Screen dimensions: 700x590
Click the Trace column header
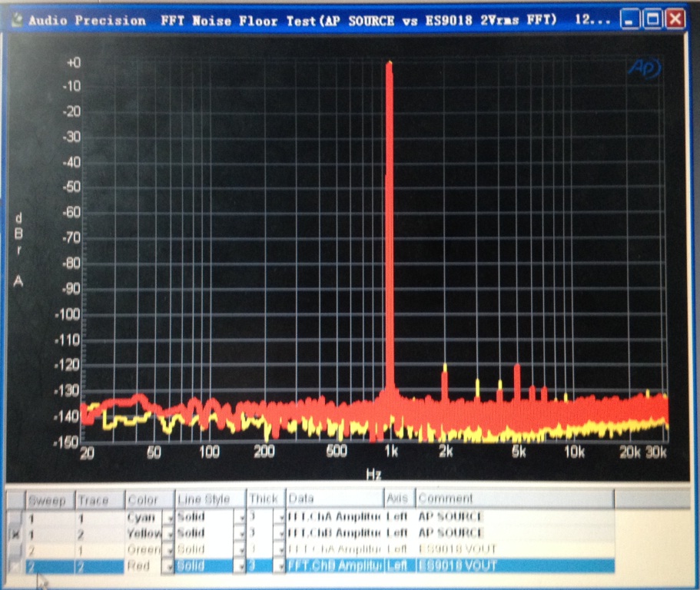tap(99, 500)
